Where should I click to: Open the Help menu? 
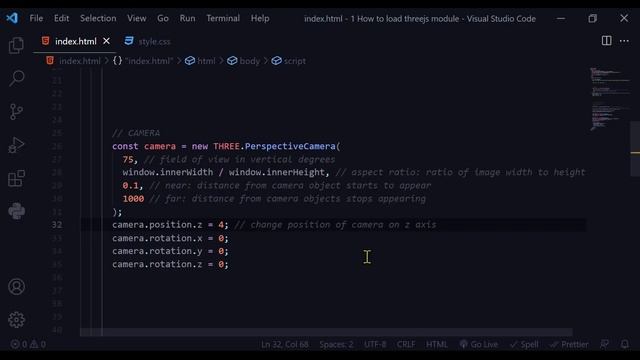[x=260, y=18]
